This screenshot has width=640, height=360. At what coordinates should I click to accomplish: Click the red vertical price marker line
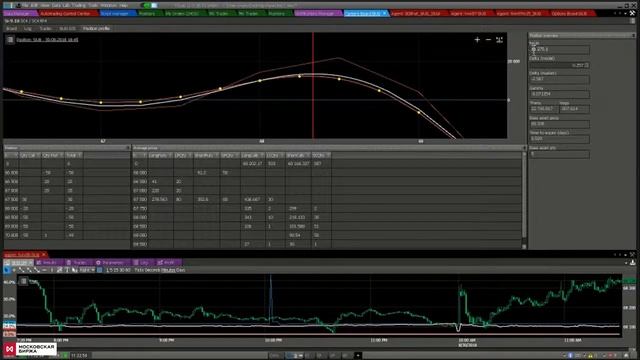313,86
